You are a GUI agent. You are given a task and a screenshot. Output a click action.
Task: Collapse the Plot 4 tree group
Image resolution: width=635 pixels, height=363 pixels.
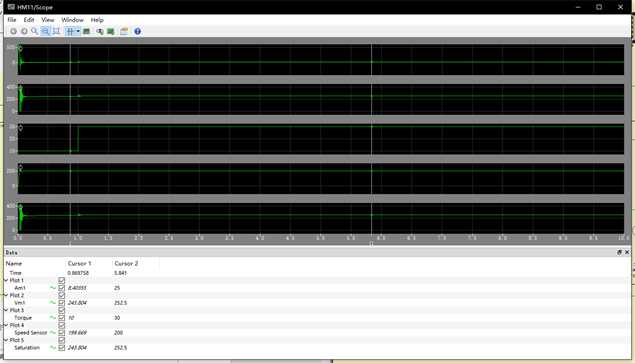(x=6, y=325)
